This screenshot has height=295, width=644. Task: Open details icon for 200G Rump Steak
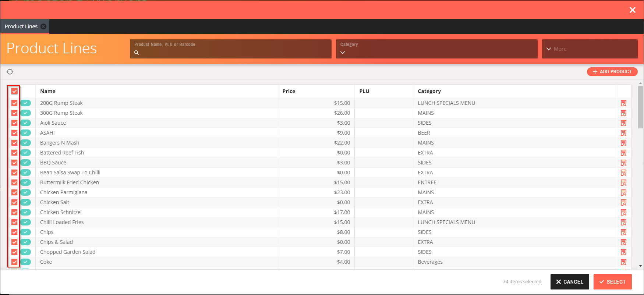pos(623,103)
